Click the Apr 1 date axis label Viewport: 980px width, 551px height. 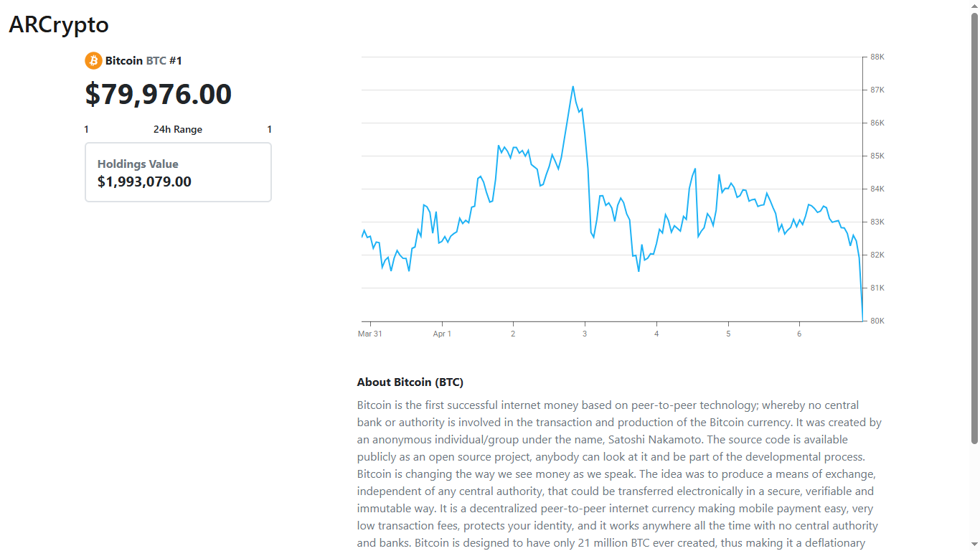click(x=442, y=334)
